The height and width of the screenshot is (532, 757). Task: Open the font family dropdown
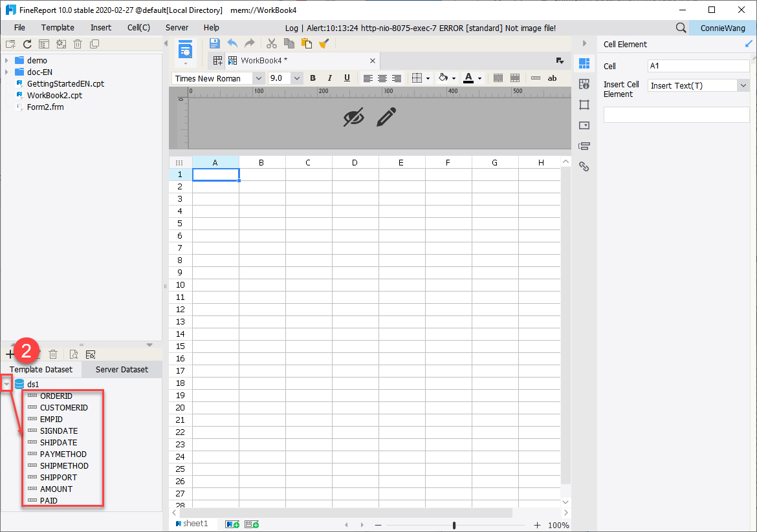coord(258,78)
